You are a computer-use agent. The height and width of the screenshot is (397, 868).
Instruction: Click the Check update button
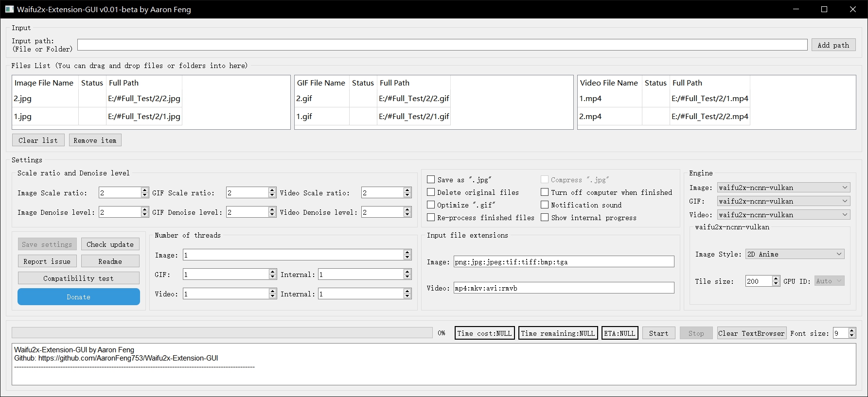pyautogui.click(x=110, y=244)
